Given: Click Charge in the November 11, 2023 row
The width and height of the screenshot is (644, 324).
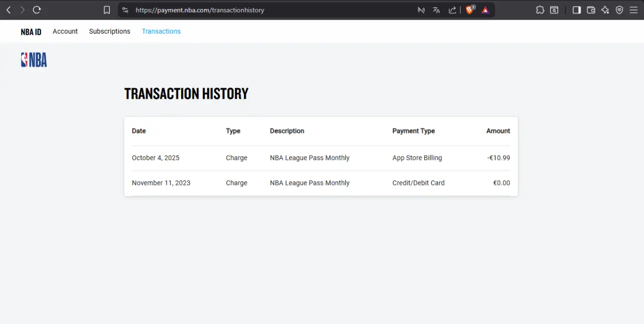Looking at the screenshot, I should pos(236,183).
